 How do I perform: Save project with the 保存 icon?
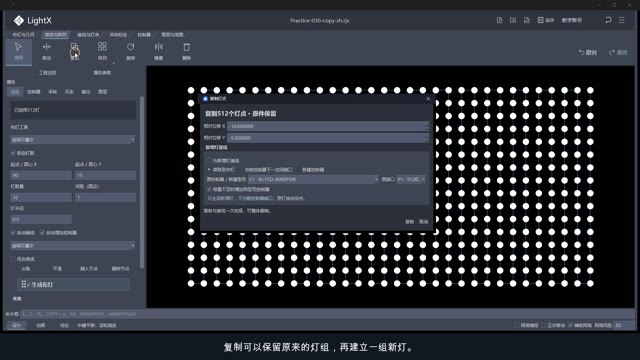click(546, 20)
